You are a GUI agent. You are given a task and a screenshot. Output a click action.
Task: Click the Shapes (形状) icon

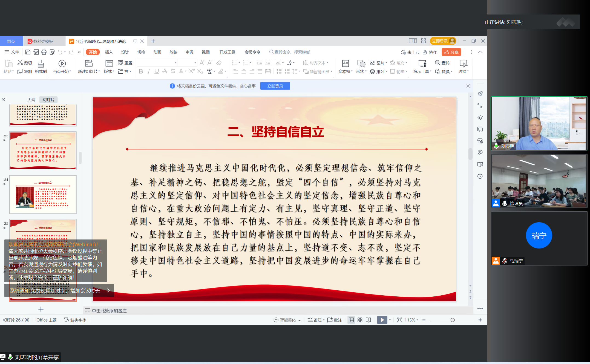[x=361, y=64]
